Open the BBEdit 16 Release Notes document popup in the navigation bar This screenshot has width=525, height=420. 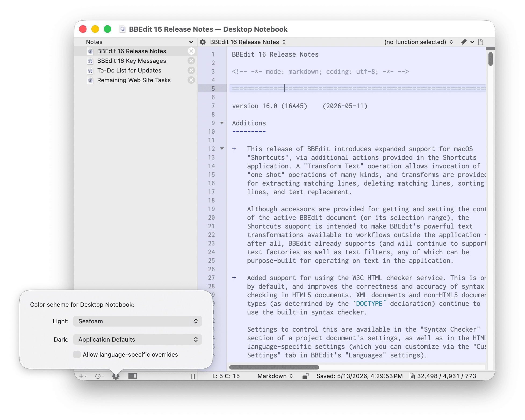[x=248, y=42]
